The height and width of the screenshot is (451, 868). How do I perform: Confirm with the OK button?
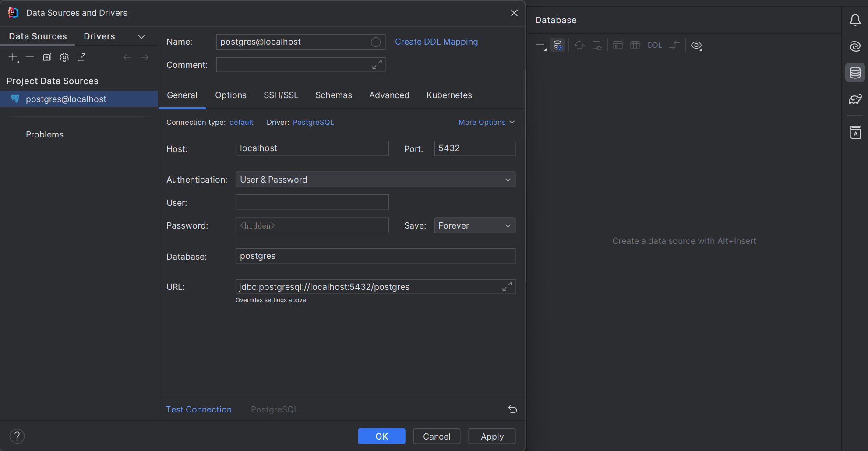tap(381, 436)
